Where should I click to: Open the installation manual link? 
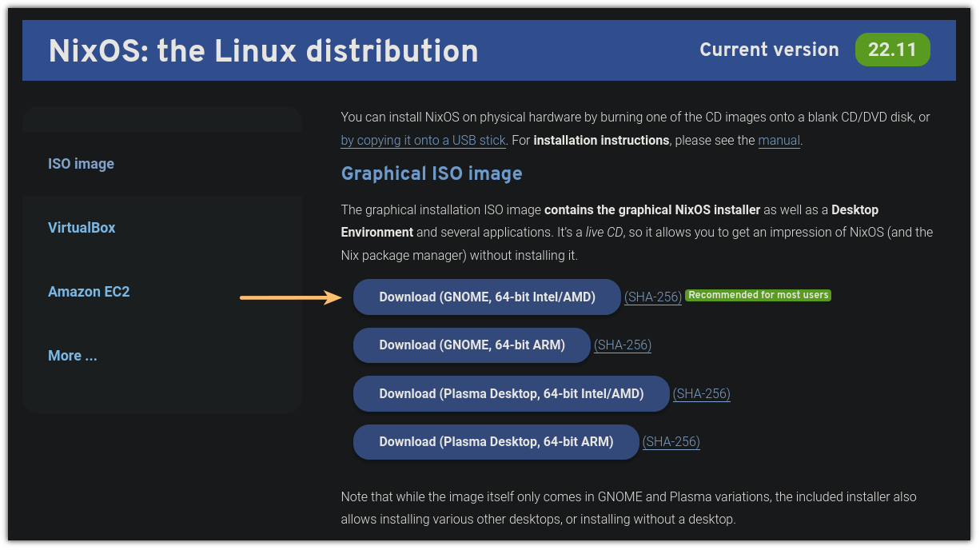779,140
